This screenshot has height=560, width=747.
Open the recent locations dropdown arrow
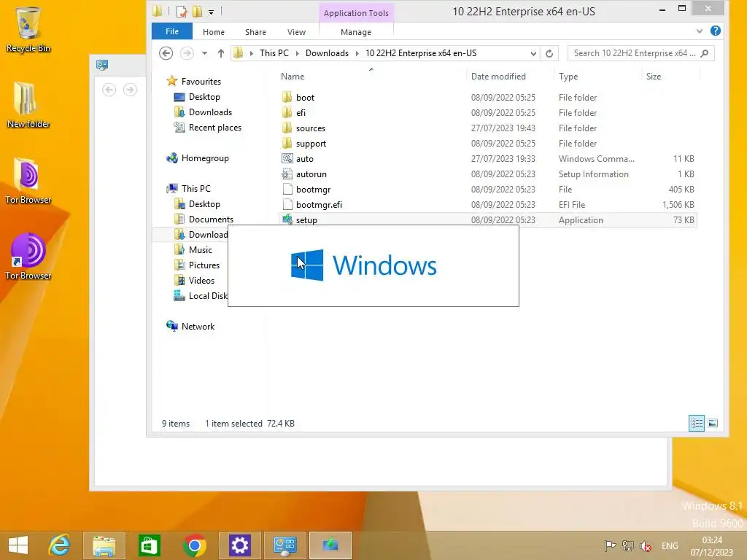(x=204, y=53)
